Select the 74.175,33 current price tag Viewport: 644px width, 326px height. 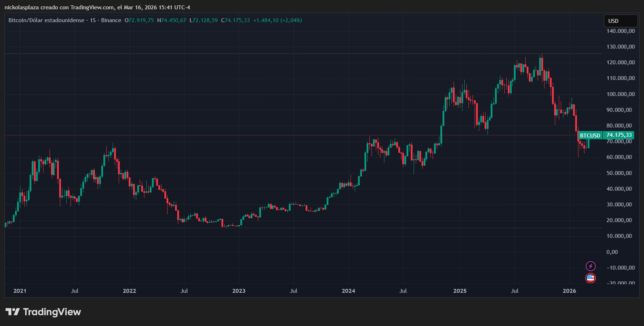coord(619,135)
